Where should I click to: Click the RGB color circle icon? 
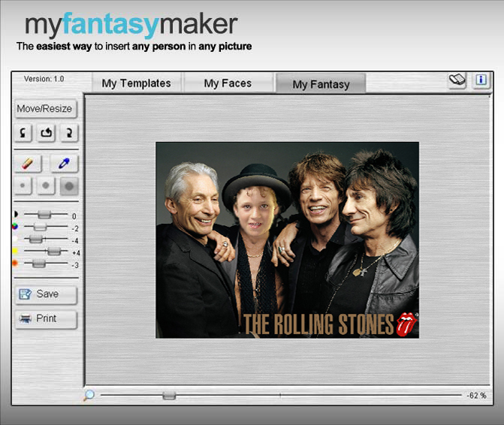15,227
